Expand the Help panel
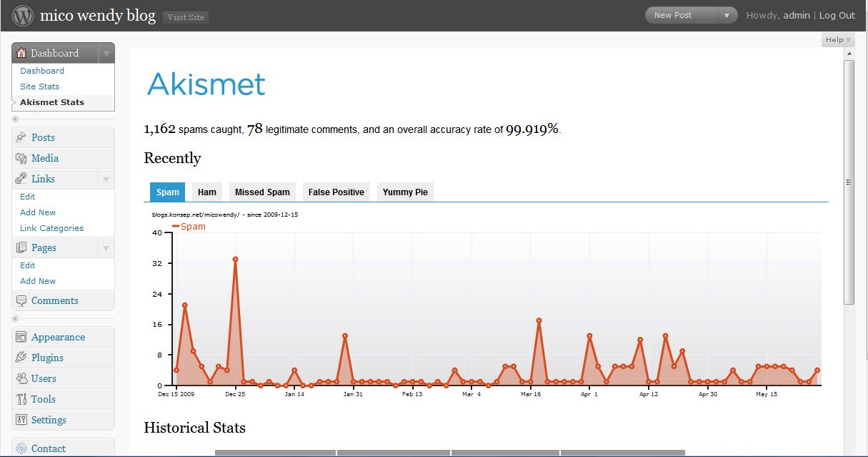 tap(838, 40)
